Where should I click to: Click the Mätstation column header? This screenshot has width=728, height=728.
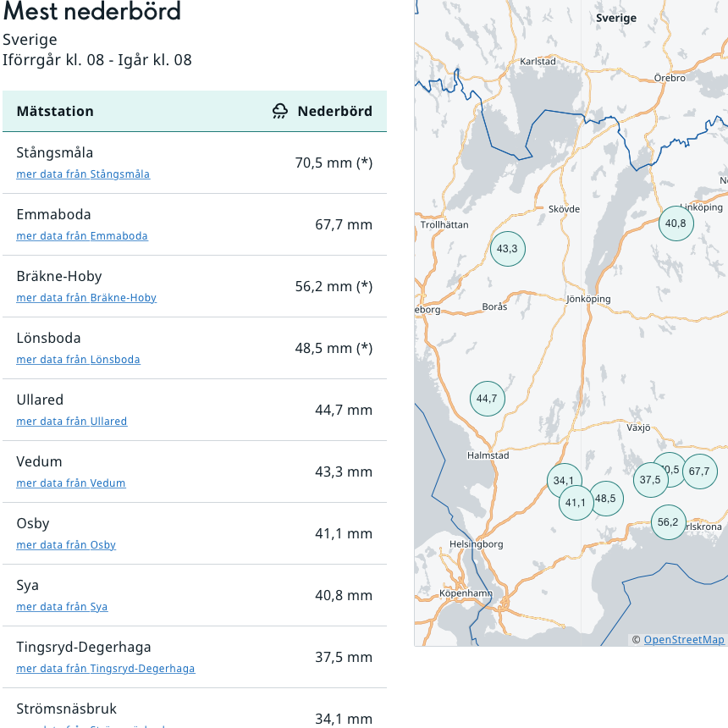[55, 112]
